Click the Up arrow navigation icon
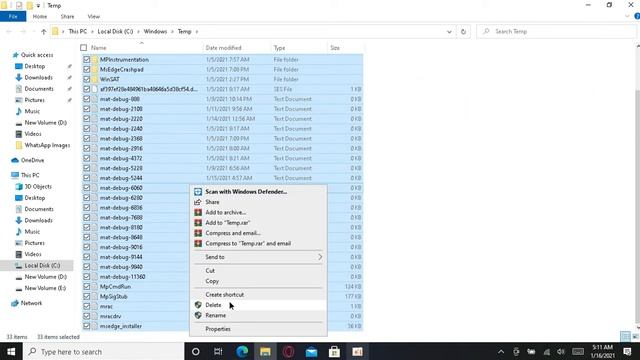 (43, 31)
